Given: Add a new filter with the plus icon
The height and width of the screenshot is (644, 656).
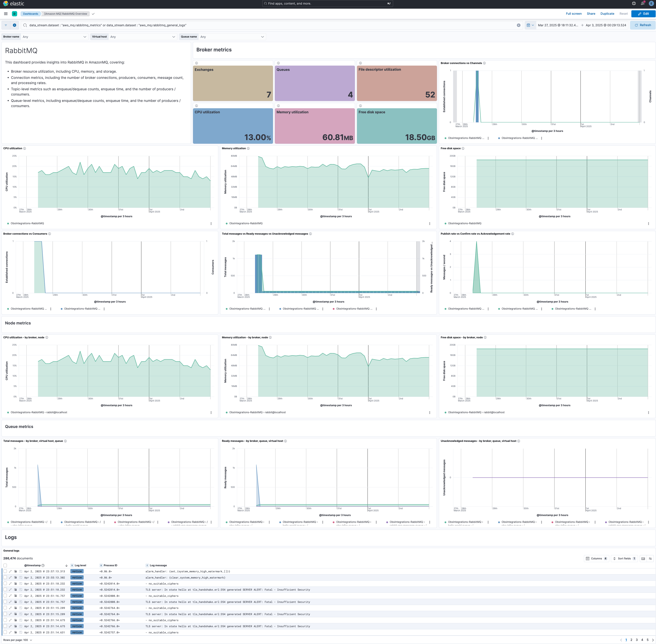Looking at the screenshot, I should coord(14,25).
